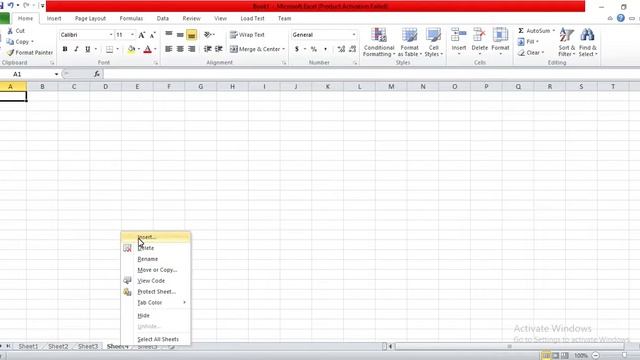This screenshot has height=360, width=640.
Task: Open the font color dropdown arrow
Action: [x=155, y=49]
